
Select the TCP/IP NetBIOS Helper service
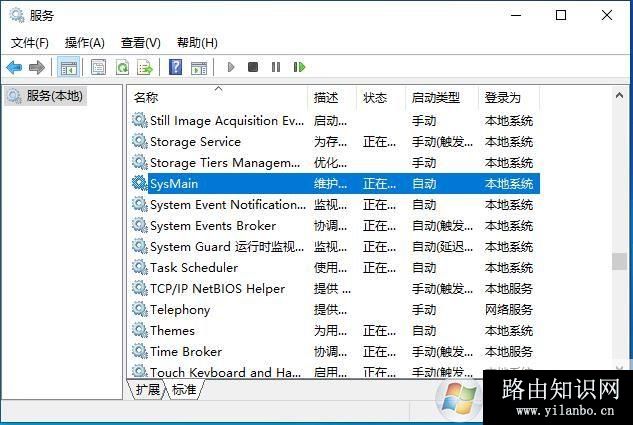[218, 289]
